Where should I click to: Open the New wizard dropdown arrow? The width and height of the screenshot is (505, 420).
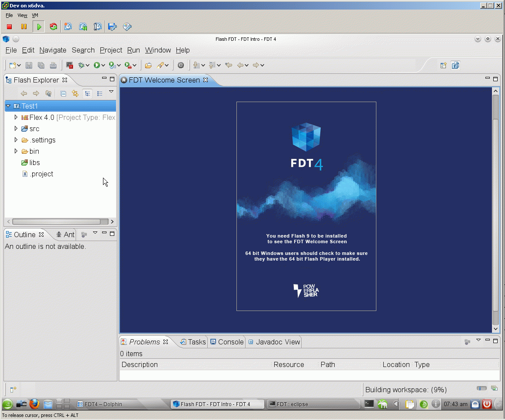(x=19, y=65)
